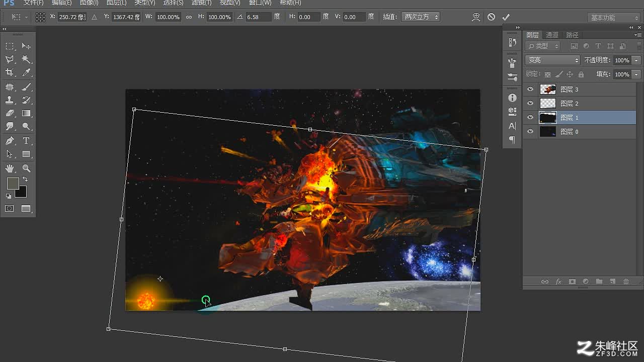The image size is (644, 362).
Task: Hide layer 图层 2
Action: tap(530, 104)
